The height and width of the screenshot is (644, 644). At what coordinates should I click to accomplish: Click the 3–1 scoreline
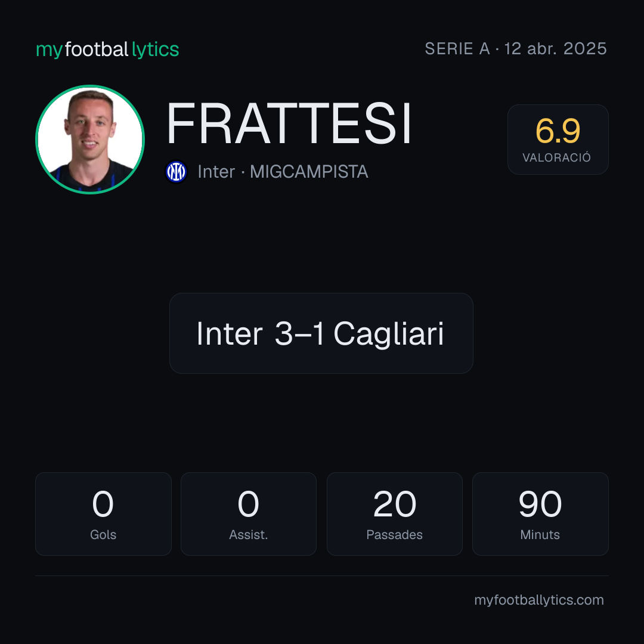299,333
